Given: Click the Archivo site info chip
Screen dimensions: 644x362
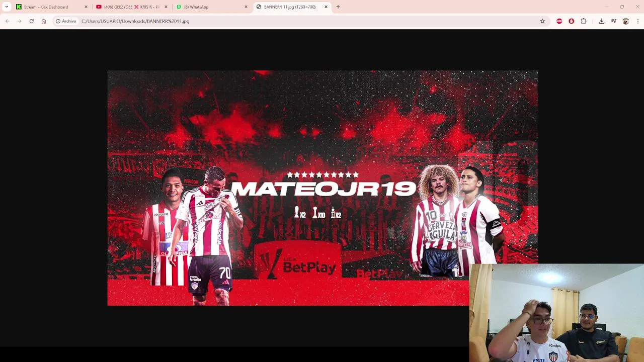Looking at the screenshot, I should point(66,21).
